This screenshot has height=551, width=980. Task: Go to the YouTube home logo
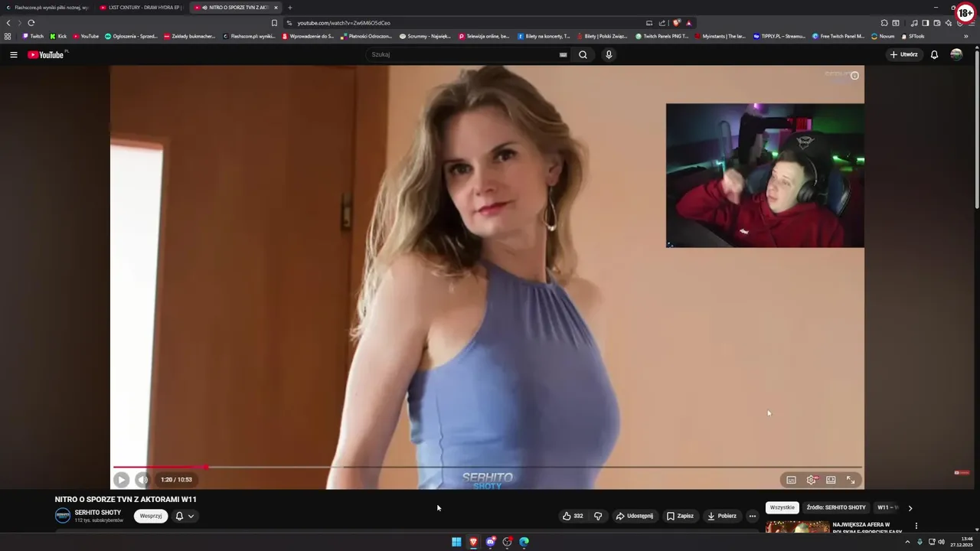(x=47, y=54)
